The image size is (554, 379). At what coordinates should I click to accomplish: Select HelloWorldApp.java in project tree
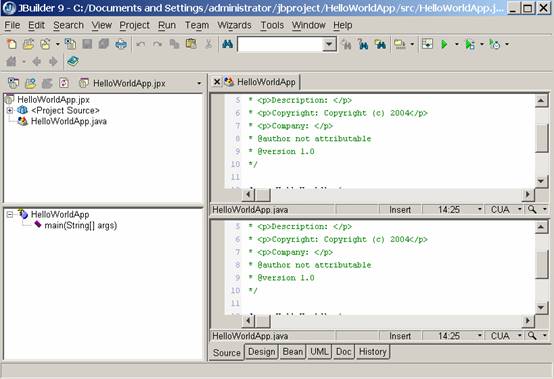tap(69, 122)
